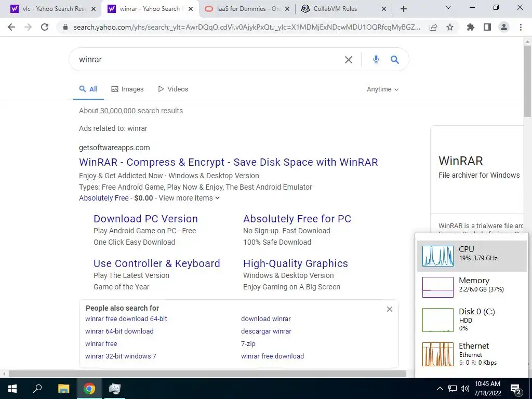This screenshot has height=399, width=532.
Task: Click the WinRAR knowledge panel title
Action: tap(460, 161)
